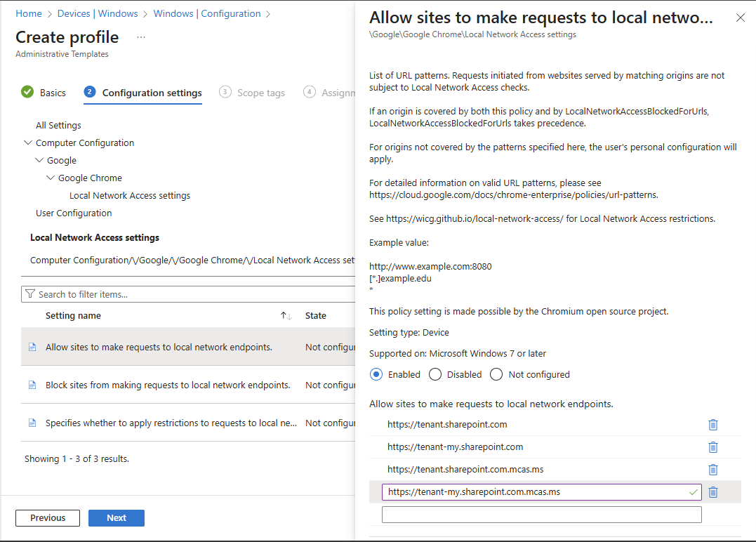Collapse the Google tree node

pyautogui.click(x=39, y=160)
